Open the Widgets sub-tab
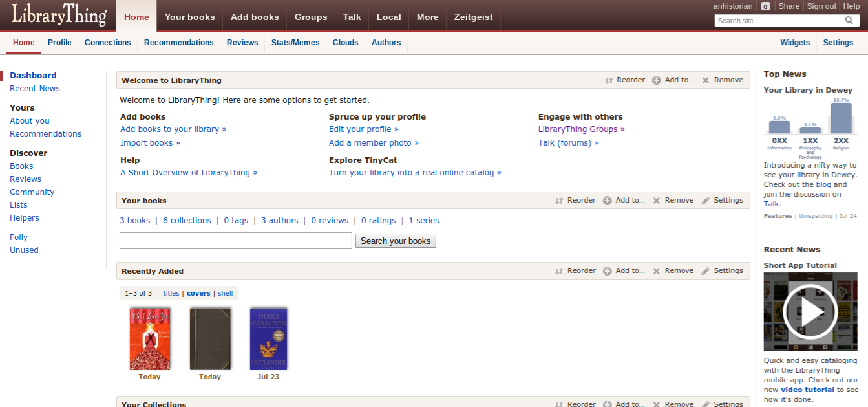Screen dimensions: 868x407 795,43
